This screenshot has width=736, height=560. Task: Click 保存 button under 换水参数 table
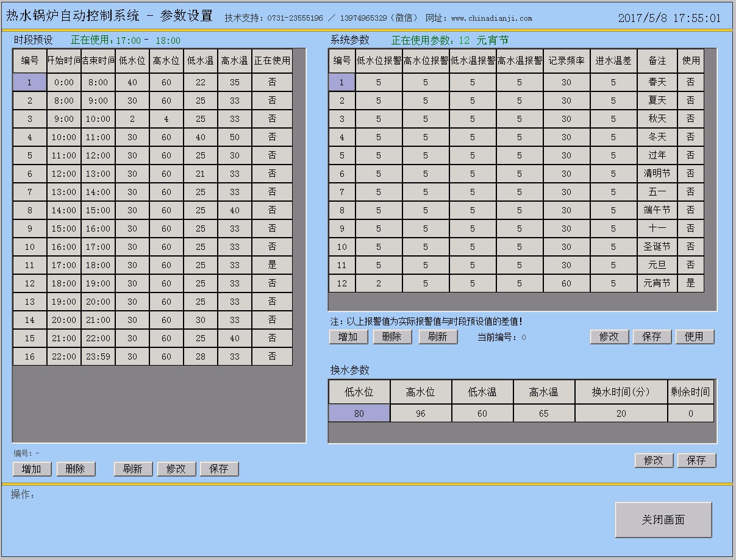click(x=696, y=460)
